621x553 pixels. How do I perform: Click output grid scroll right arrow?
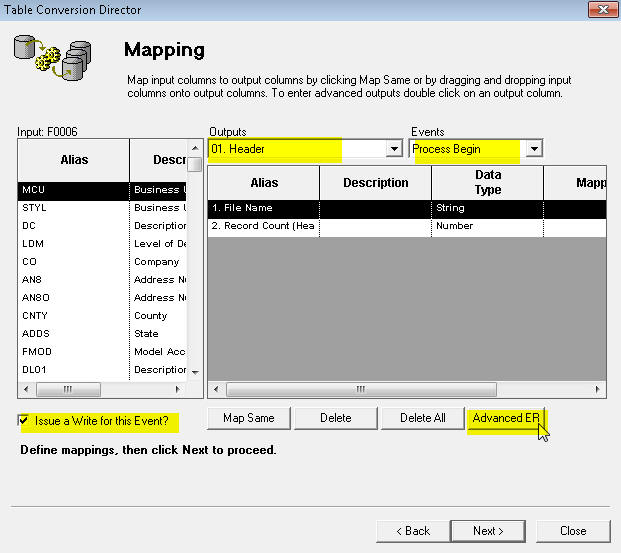coord(597,389)
